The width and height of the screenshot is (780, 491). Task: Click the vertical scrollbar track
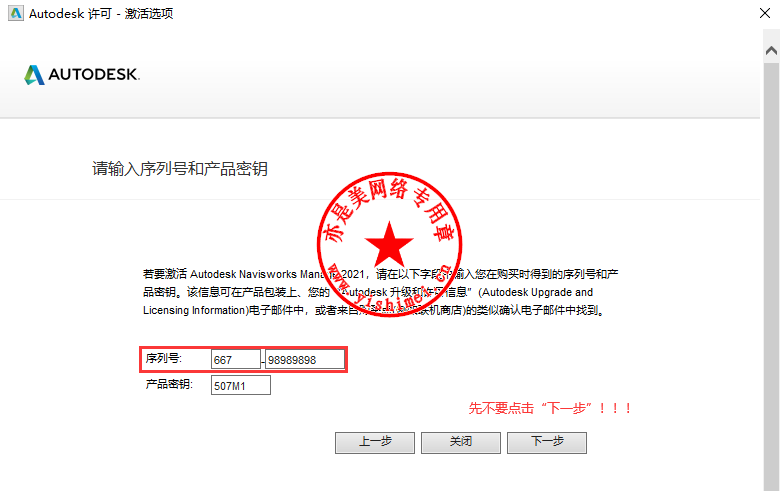[772, 276]
